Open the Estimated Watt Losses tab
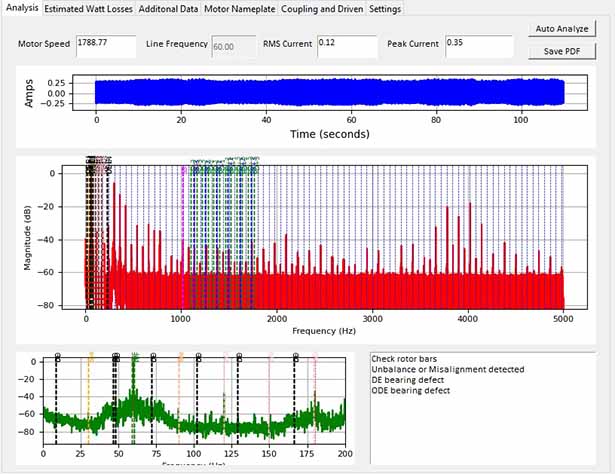The image size is (615, 474). (x=88, y=9)
